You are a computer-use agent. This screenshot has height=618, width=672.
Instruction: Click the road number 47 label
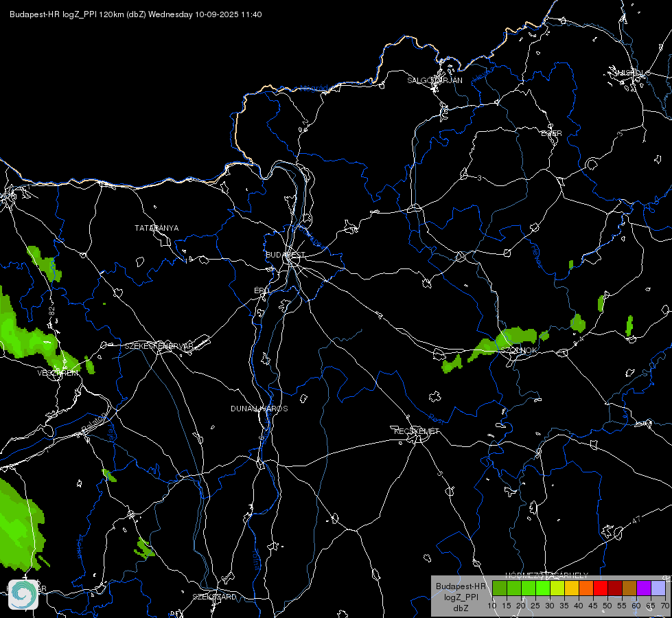636,520
